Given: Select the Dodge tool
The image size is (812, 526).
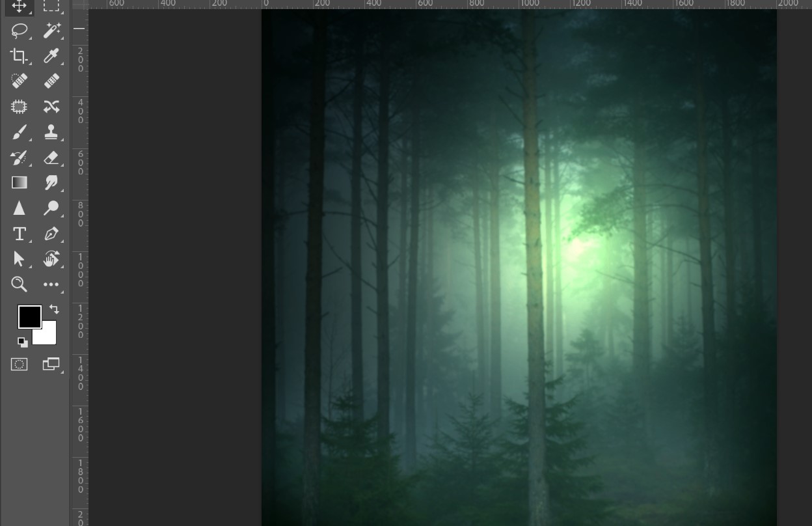Looking at the screenshot, I should [x=51, y=208].
